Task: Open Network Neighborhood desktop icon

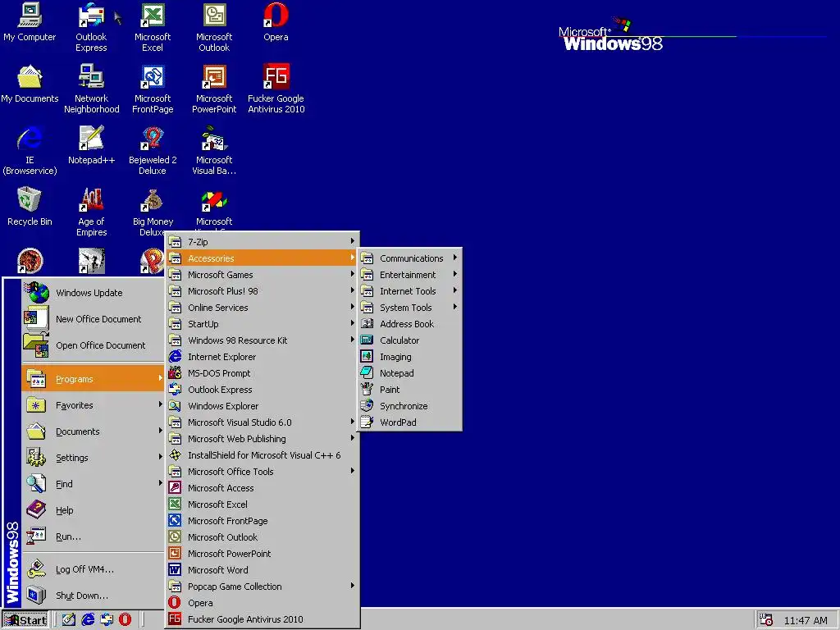Action: 91,89
